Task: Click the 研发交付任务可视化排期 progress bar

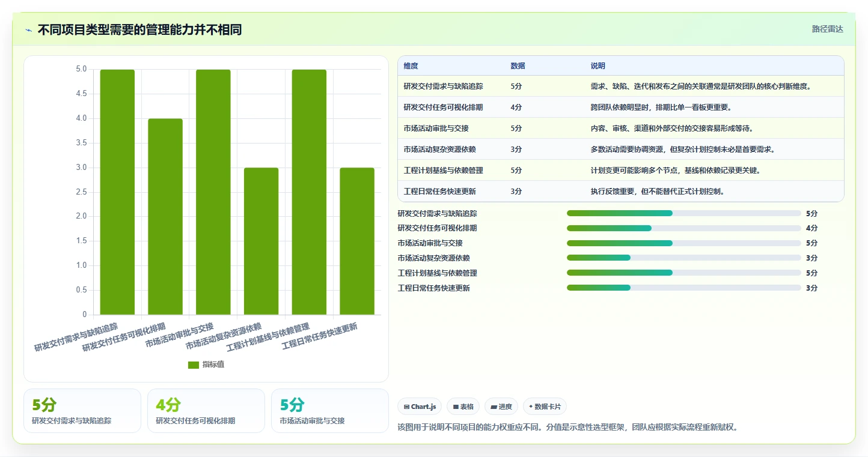Action: click(x=684, y=228)
